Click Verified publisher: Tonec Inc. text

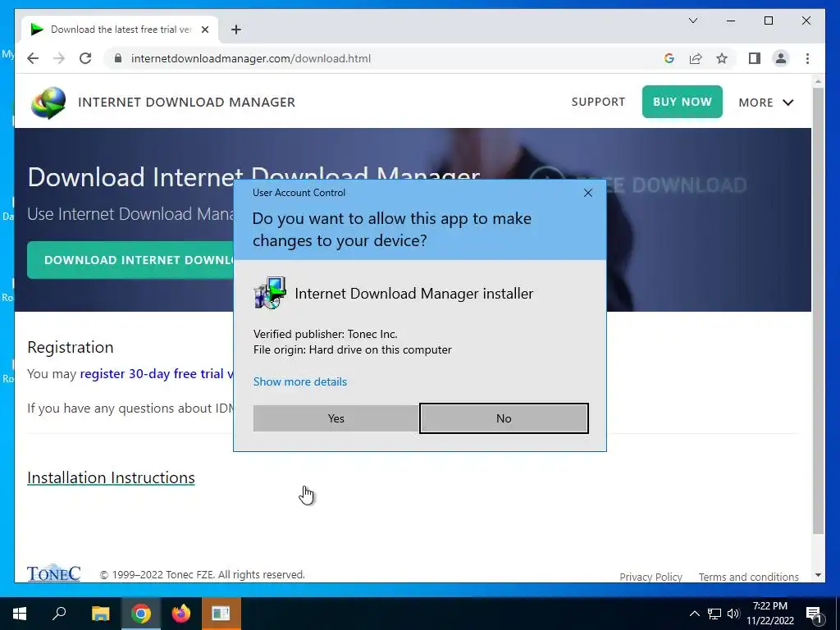tap(325, 335)
